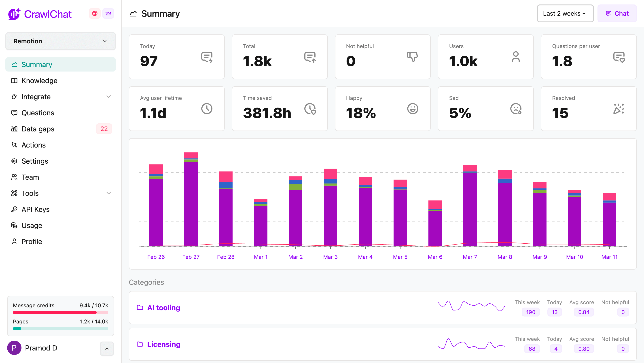Screen dimensions: 644x363
Task: Click the Message credits progress bar
Action: [60, 312]
